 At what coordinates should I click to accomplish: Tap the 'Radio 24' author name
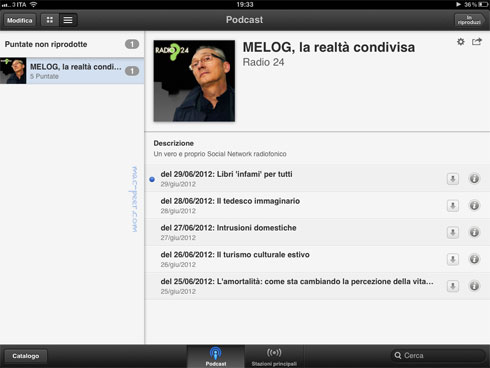(x=263, y=62)
